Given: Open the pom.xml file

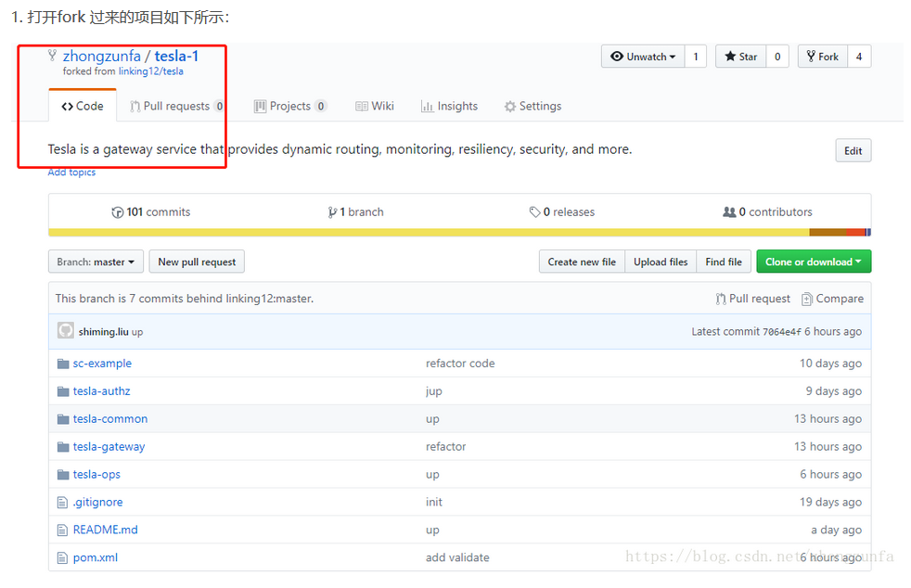Looking at the screenshot, I should coord(96,557).
